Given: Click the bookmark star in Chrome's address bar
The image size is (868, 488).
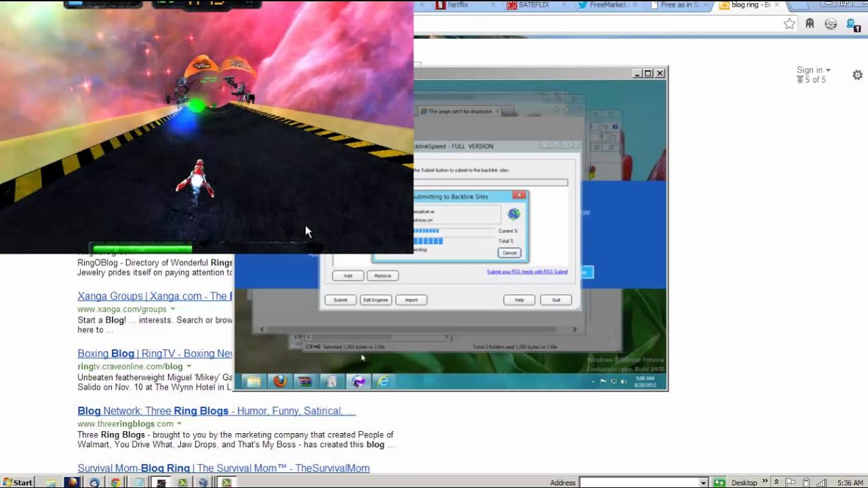Looking at the screenshot, I should click(x=789, y=24).
